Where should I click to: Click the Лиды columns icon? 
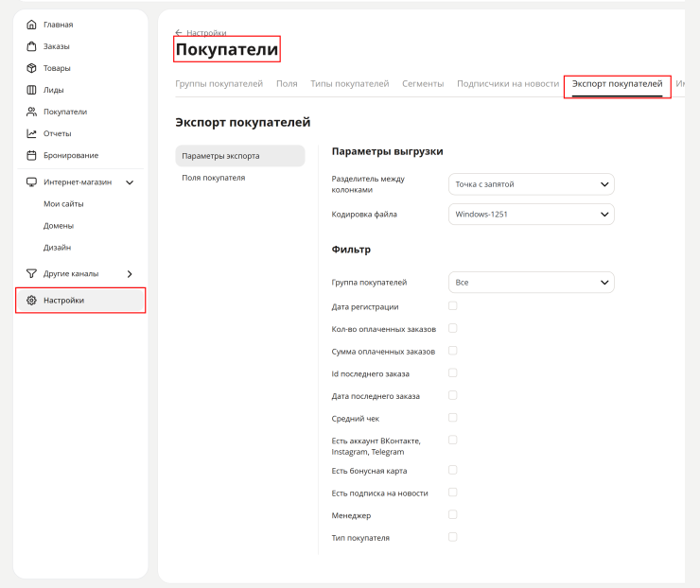31,90
